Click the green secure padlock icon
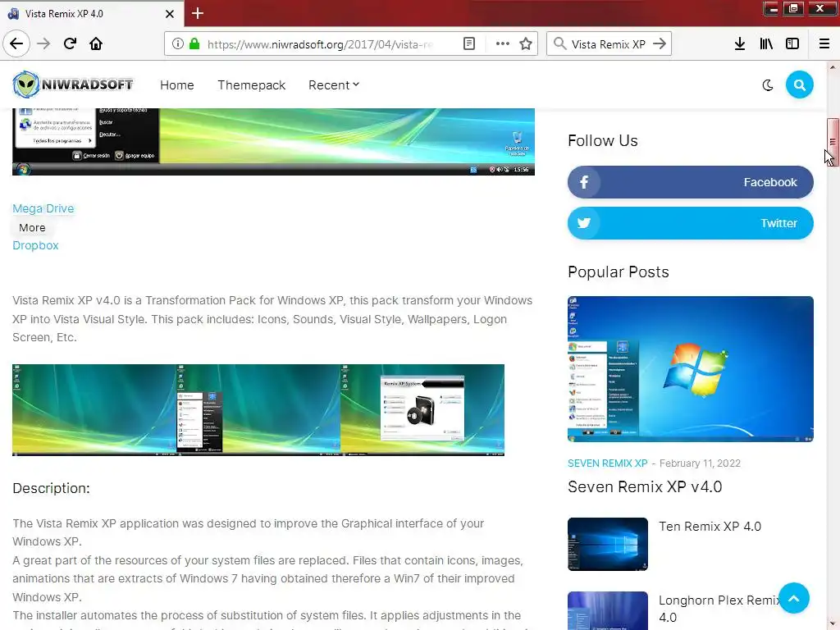 pos(194,44)
